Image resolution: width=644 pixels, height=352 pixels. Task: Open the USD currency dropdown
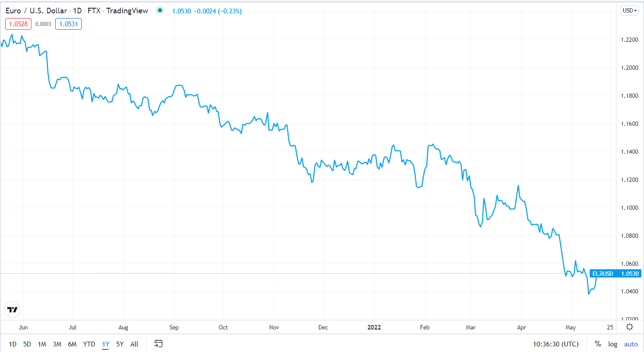(x=629, y=10)
